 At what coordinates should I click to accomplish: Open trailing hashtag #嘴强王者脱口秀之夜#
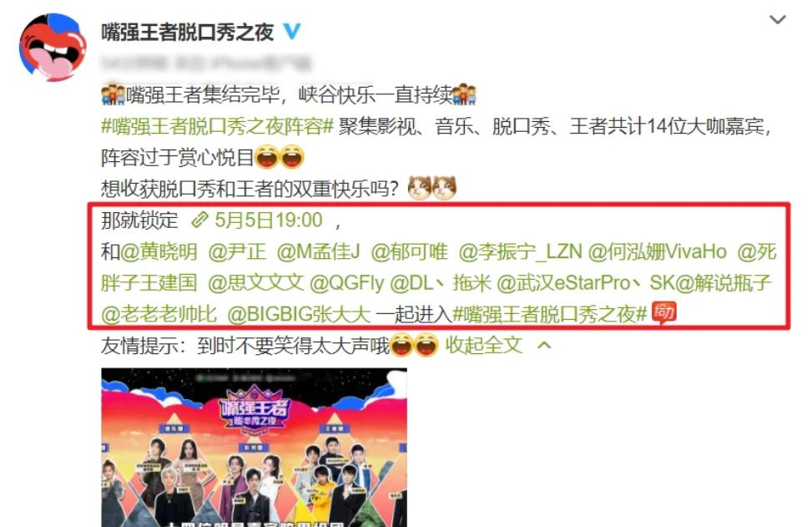(550, 314)
